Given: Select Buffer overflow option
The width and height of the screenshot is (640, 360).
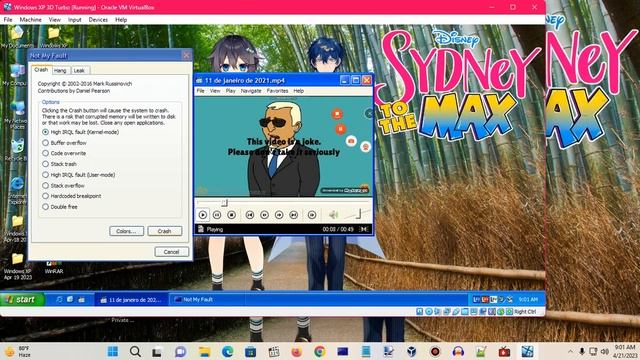Looking at the screenshot, I should pos(64,143).
